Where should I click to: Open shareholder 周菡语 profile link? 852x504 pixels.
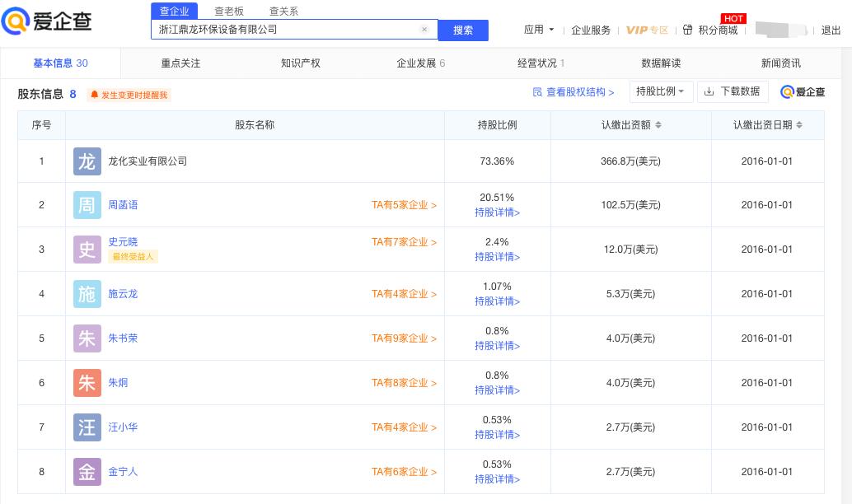[x=123, y=205]
